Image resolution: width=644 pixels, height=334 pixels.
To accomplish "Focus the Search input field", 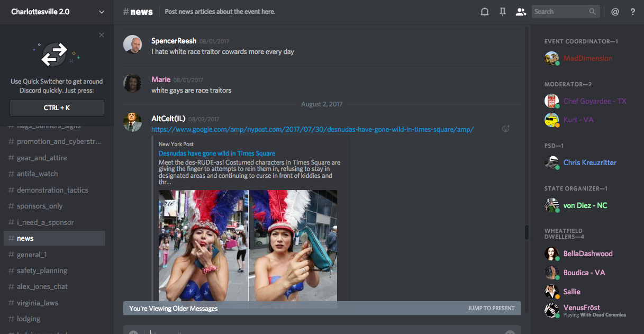I will (x=560, y=12).
